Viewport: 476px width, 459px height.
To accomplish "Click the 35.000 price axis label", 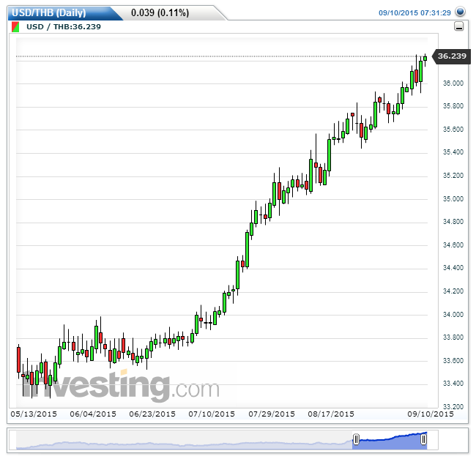I will tap(453, 199).
